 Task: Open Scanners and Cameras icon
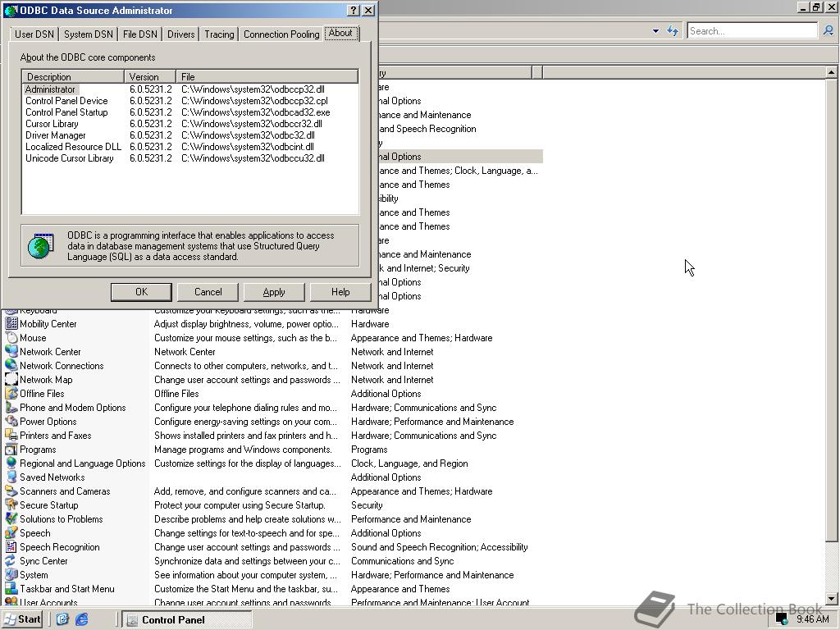[11, 491]
